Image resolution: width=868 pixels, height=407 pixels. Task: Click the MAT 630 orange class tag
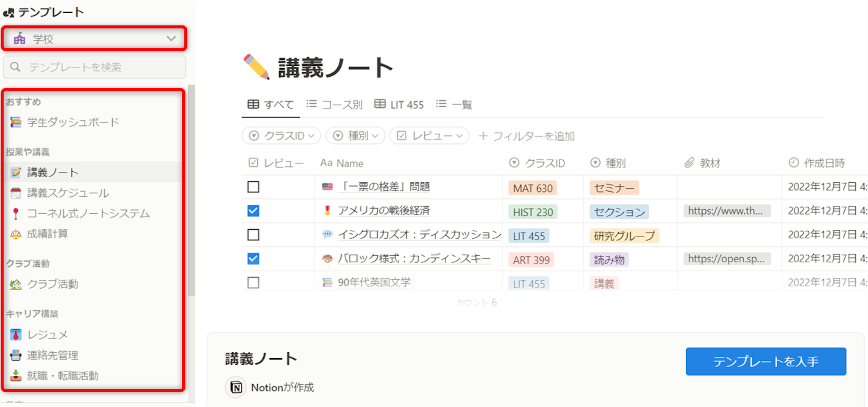[532, 188]
